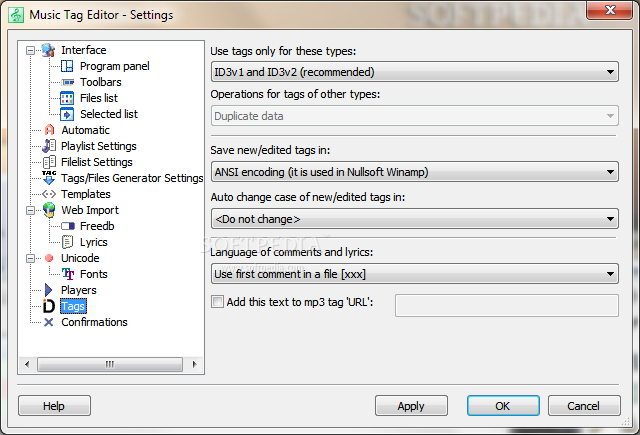
Task: Click the ID Tags icon
Action: [49, 306]
